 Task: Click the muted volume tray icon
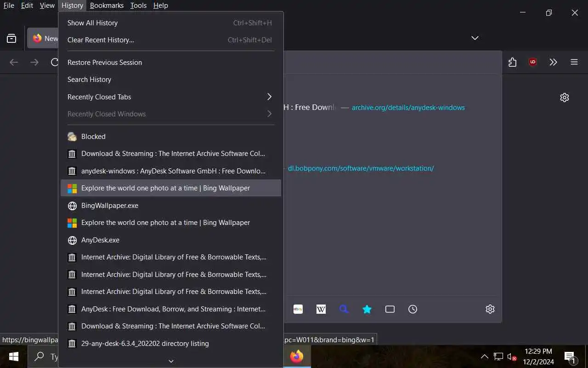pyautogui.click(x=512, y=356)
